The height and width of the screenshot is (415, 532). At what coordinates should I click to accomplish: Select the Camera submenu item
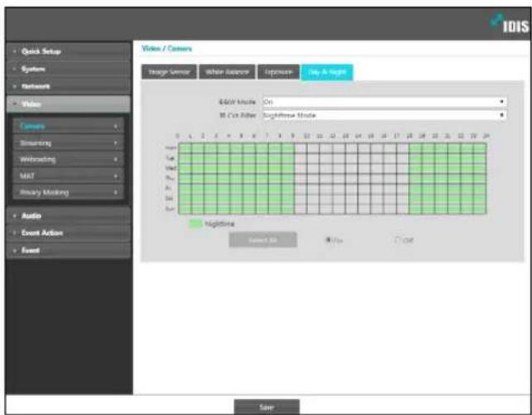68,126
